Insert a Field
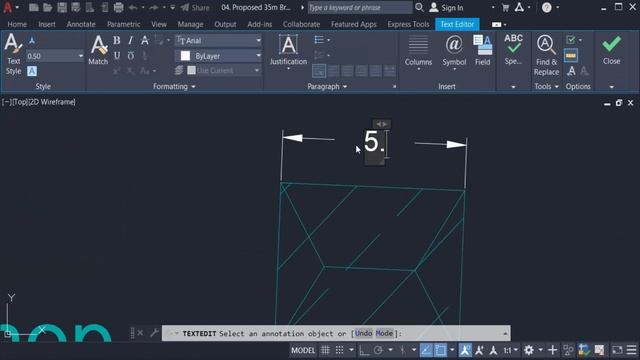Viewport: 640px width, 360px height. pyautogui.click(x=482, y=51)
